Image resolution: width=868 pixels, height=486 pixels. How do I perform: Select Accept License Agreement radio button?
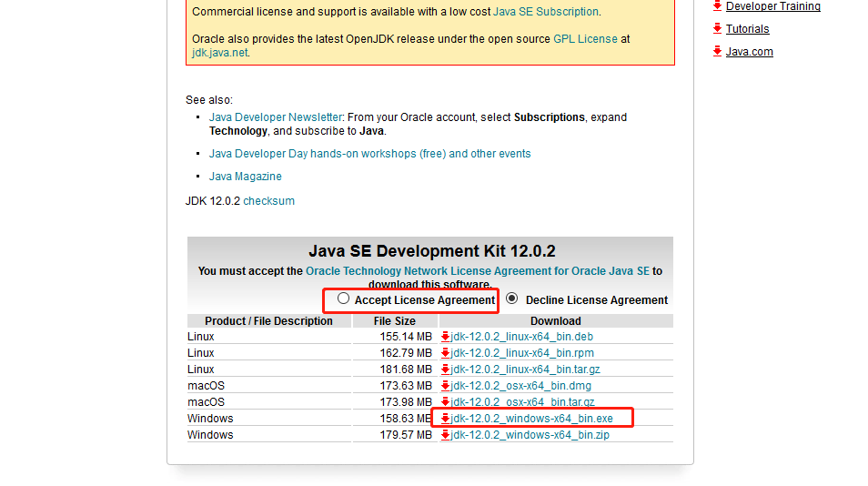[x=343, y=299]
